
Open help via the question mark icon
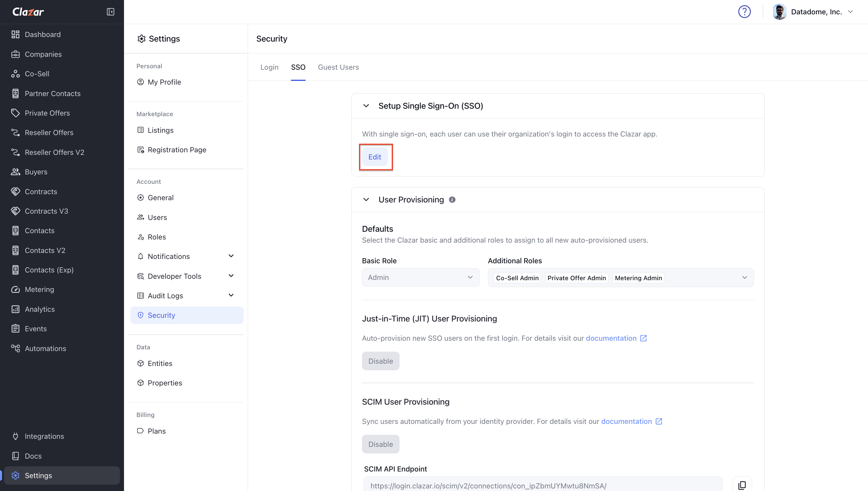pyautogui.click(x=744, y=12)
